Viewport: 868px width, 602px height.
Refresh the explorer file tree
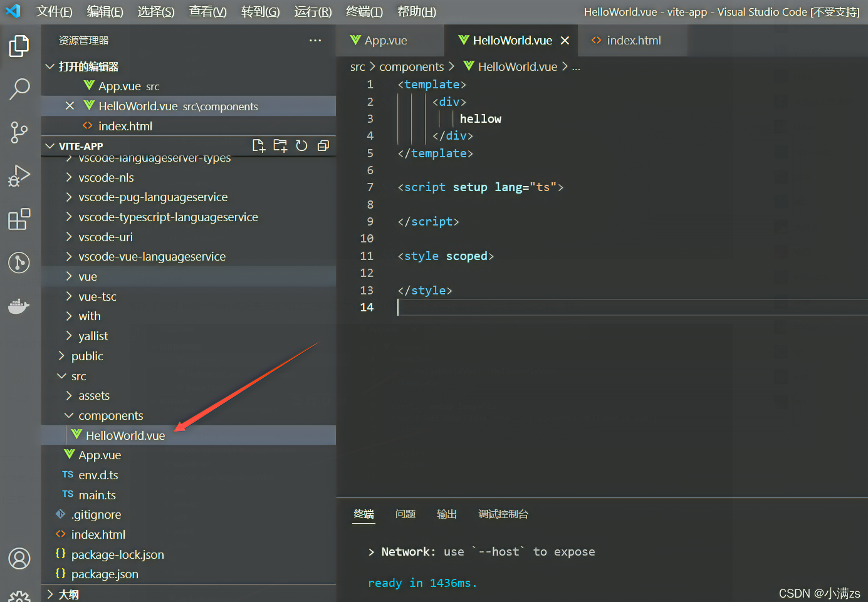tap(301, 146)
